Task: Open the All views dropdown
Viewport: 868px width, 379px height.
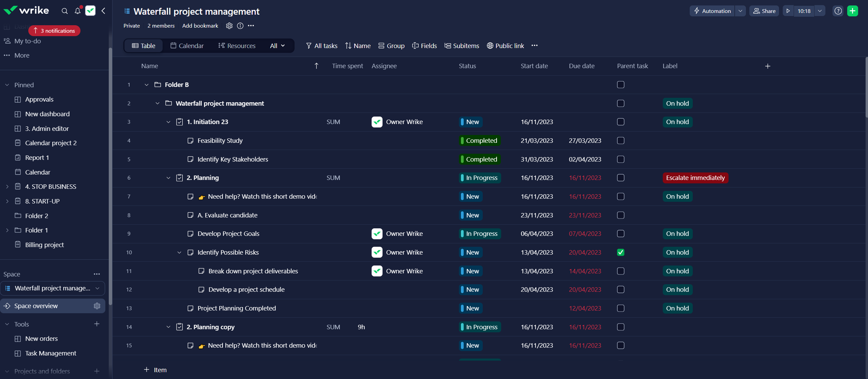Action: (x=277, y=46)
